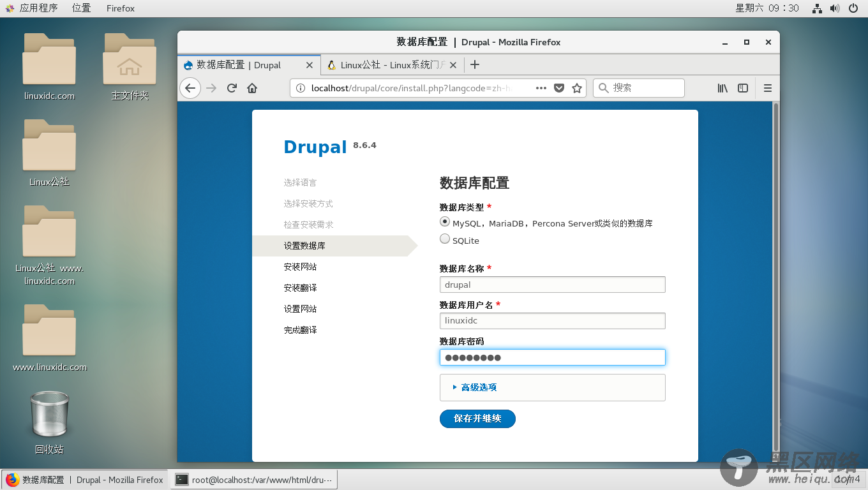Select the MySQL, MariaDB, Percona Server radio option
The height and width of the screenshot is (490, 868).
445,222
